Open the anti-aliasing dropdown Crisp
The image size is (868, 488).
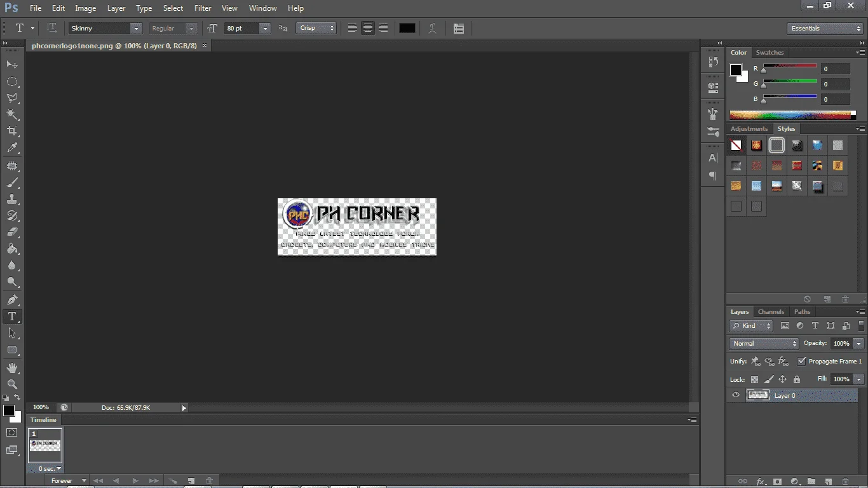[x=316, y=28]
